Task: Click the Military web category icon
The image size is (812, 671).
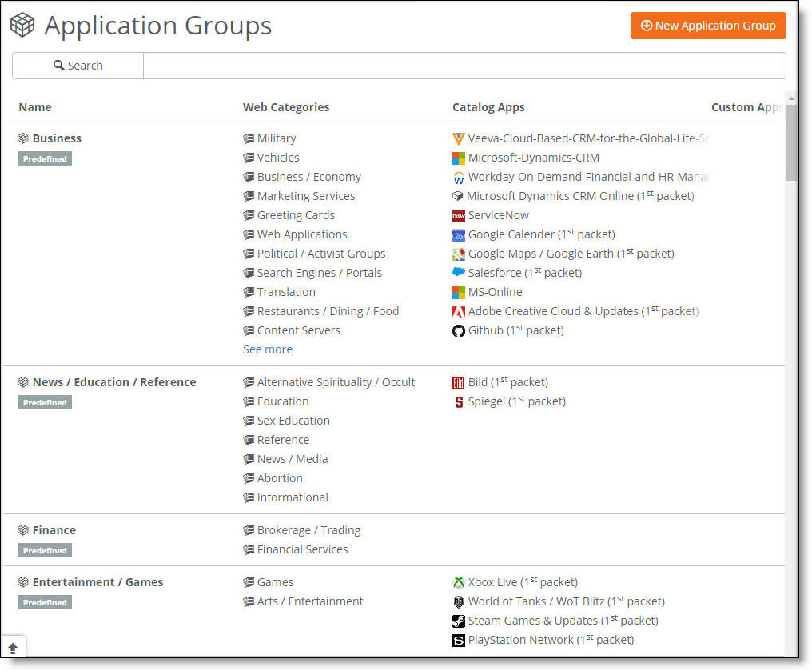Action: 249,138
